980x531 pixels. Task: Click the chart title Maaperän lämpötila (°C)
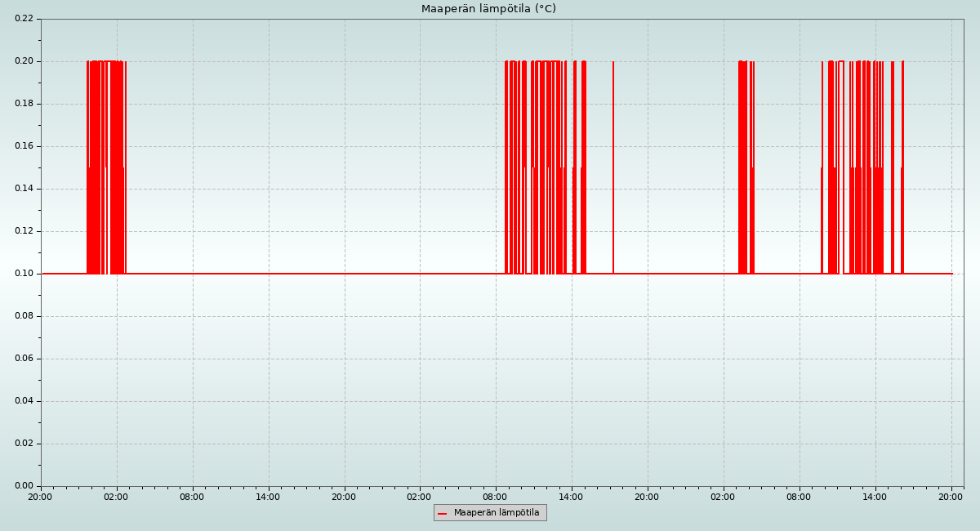(x=488, y=9)
